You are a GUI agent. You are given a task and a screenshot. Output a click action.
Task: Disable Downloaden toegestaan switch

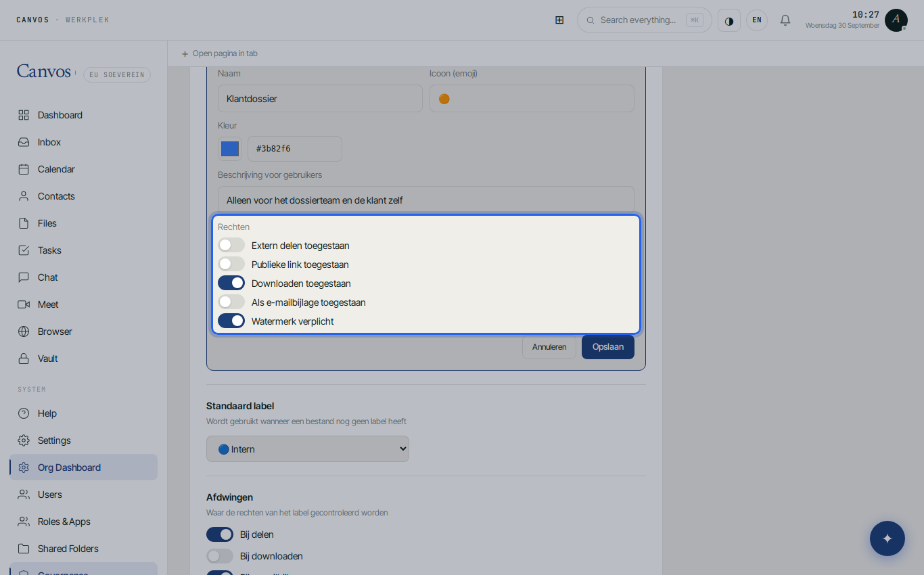[x=231, y=283]
